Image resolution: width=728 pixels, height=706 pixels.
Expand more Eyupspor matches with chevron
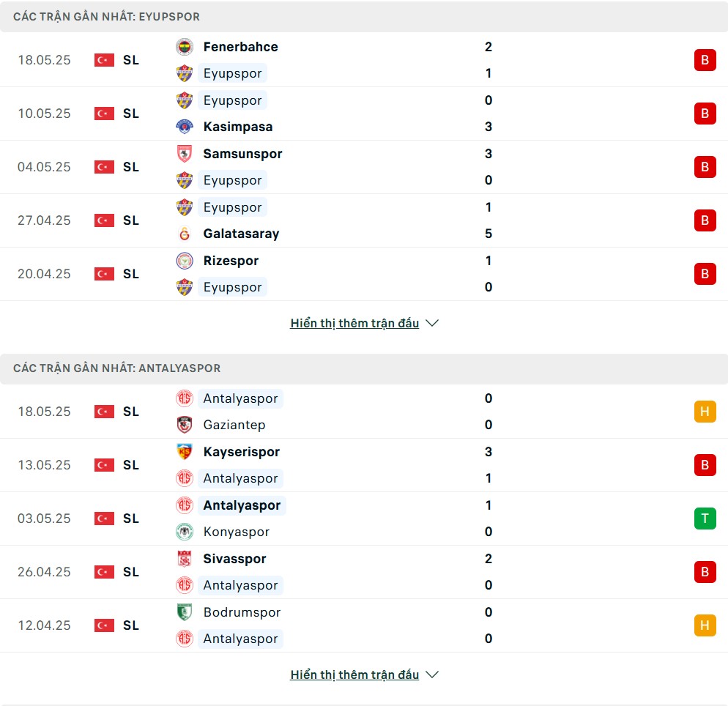432,323
